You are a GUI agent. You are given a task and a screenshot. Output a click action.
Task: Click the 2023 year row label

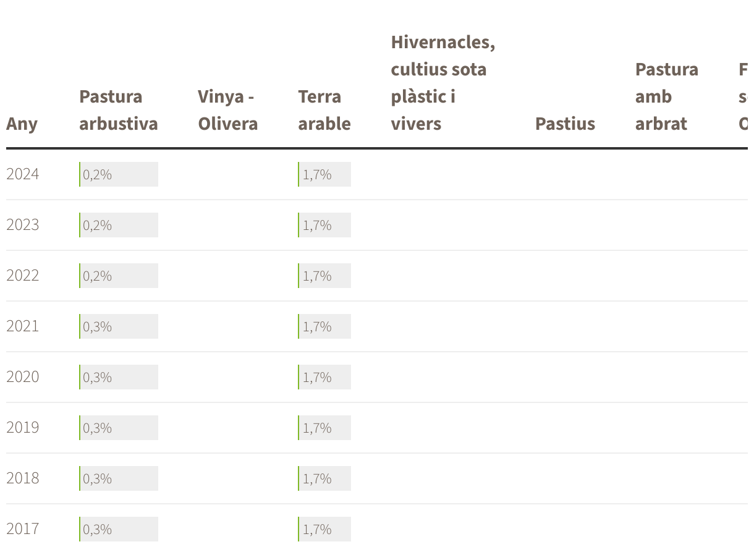tap(23, 225)
